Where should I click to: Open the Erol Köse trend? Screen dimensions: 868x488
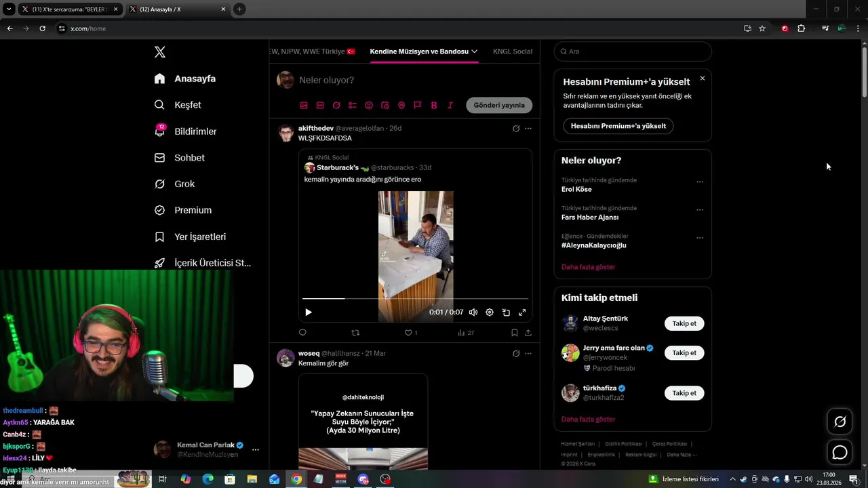pos(576,190)
